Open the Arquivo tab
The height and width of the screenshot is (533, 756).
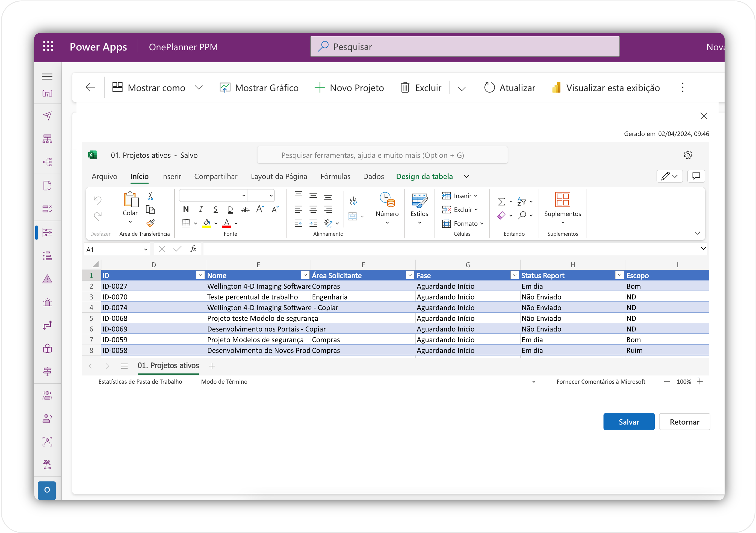point(104,176)
